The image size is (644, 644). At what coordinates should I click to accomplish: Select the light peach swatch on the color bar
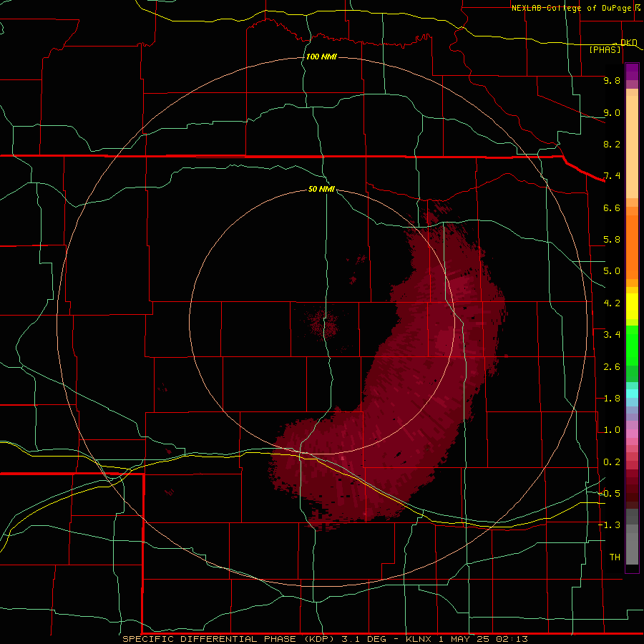tap(632, 147)
